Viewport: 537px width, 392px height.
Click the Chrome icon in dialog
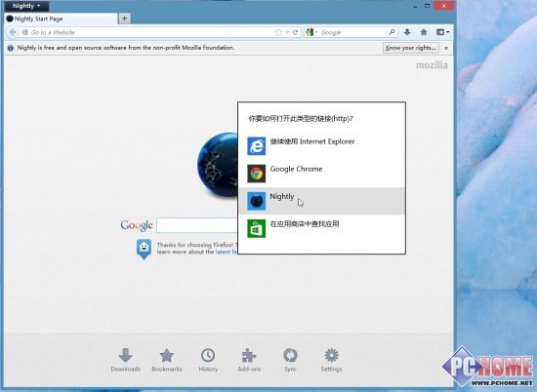tap(257, 174)
